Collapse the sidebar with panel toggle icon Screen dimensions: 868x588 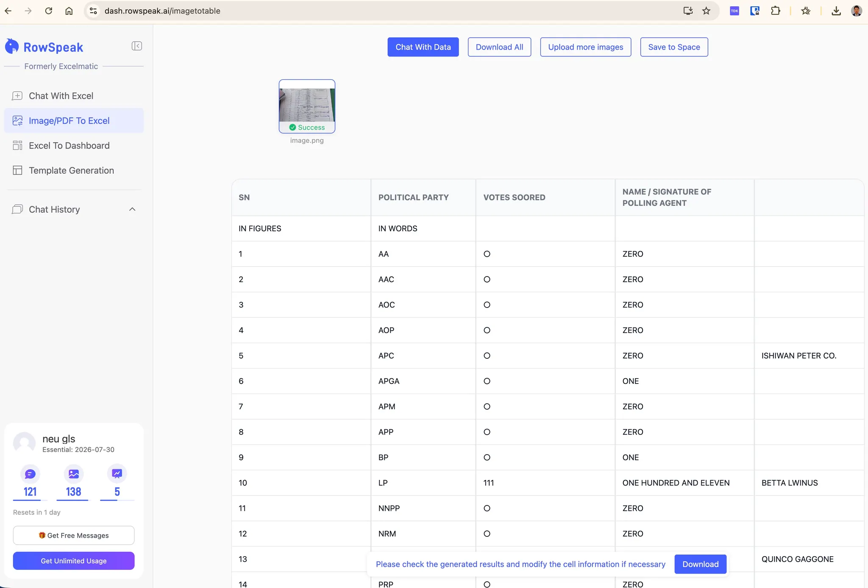(x=136, y=46)
